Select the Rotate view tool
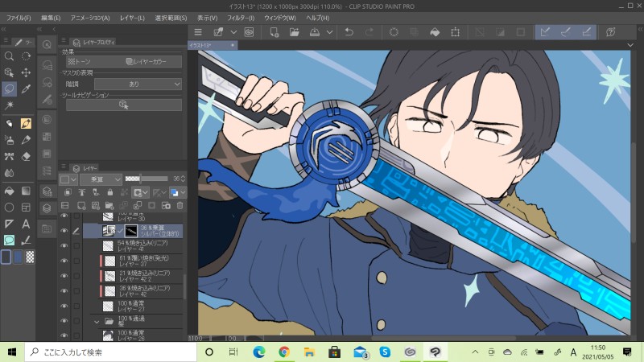Image resolution: width=644 pixels, height=362 pixels. pos(26,56)
